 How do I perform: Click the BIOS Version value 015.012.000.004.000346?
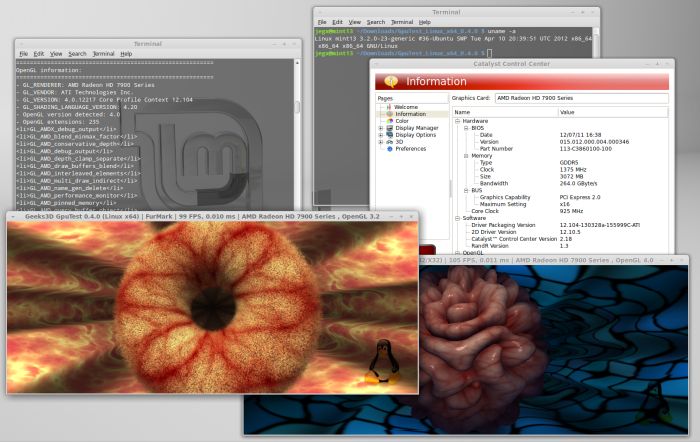[x=594, y=142]
